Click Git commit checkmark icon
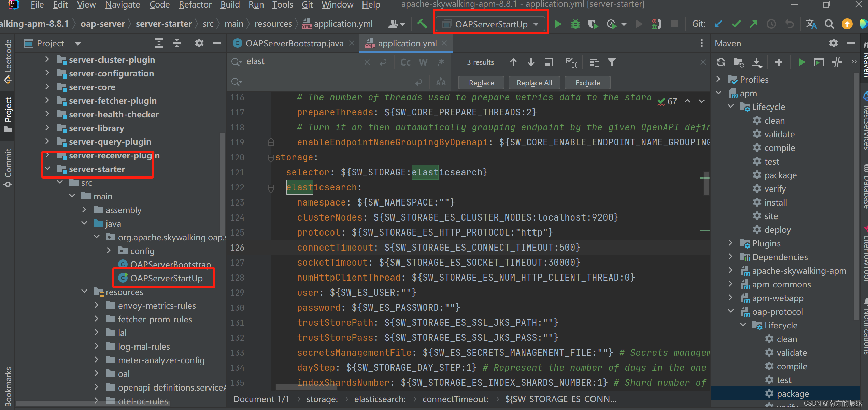 pyautogui.click(x=736, y=24)
